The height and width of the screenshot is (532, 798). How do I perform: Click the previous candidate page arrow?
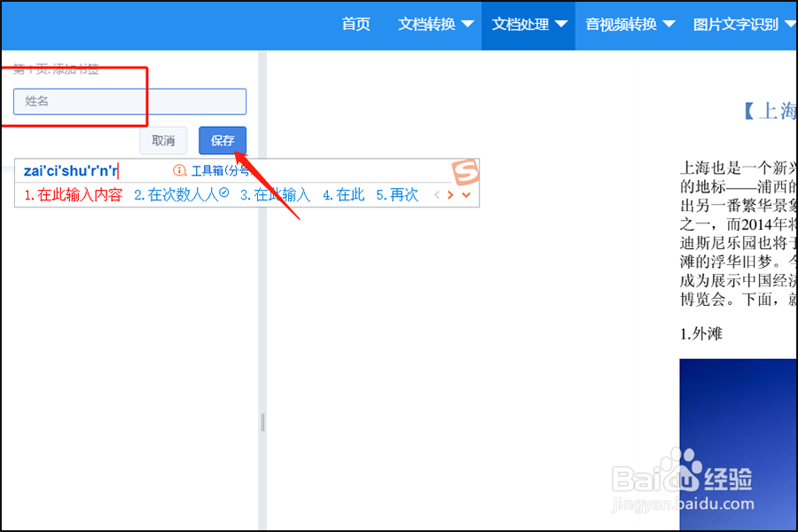[437, 194]
